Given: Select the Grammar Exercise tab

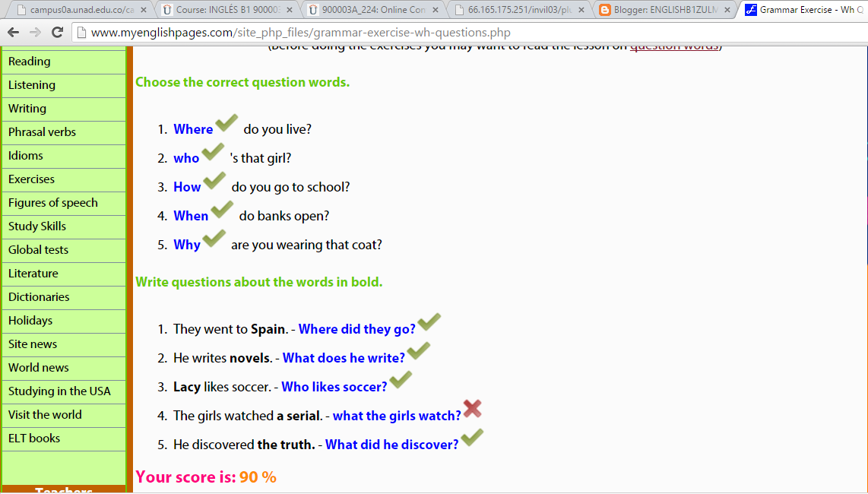Looking at the screenshot, I should click(804, 10).
